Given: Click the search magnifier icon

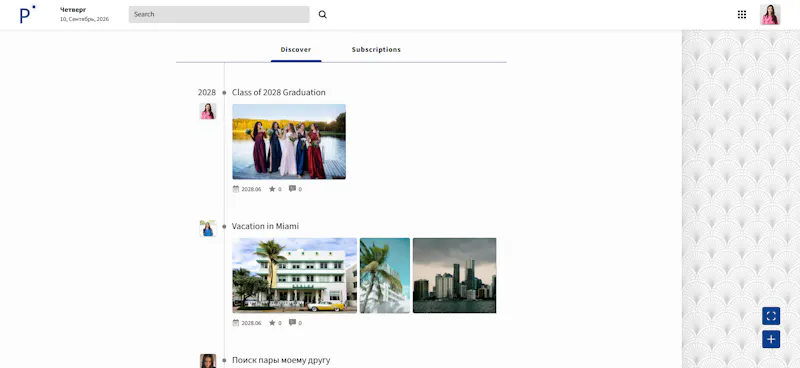Looking at the screenshot, I should point(322,14).
